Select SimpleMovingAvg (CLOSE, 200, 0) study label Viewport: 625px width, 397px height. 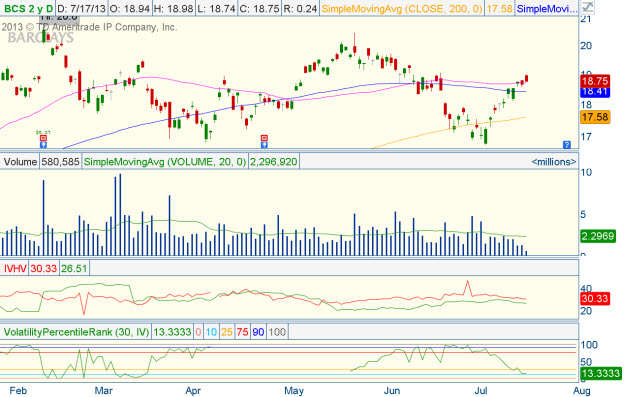(x=402, y=8)
